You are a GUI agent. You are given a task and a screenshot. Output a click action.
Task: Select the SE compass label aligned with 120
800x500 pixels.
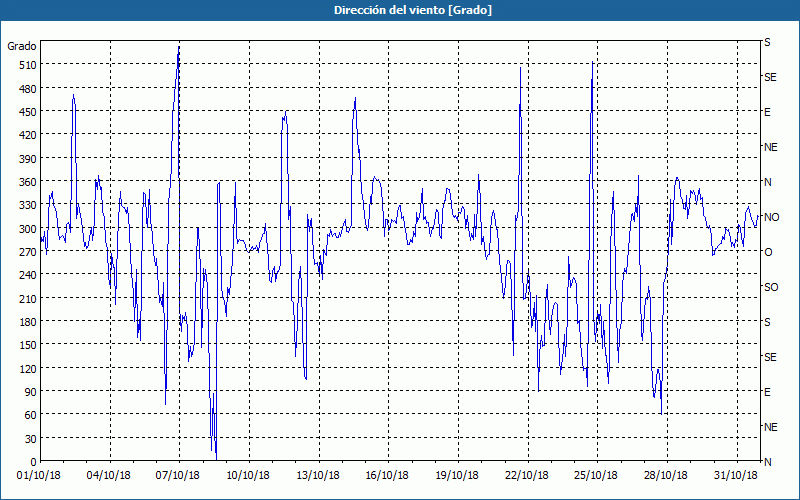tap(770, 357)
